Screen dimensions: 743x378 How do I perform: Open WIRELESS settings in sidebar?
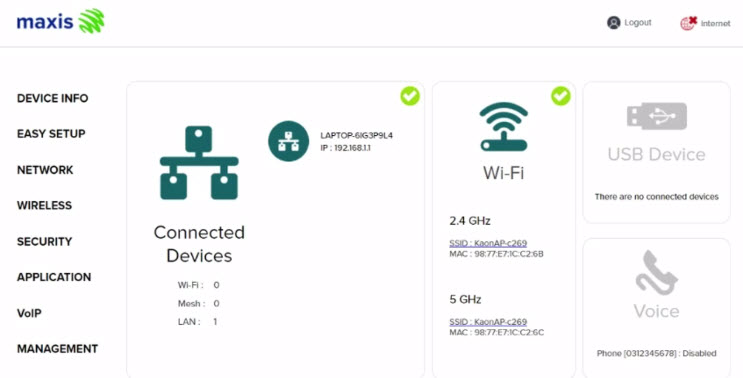pos(45,206)
